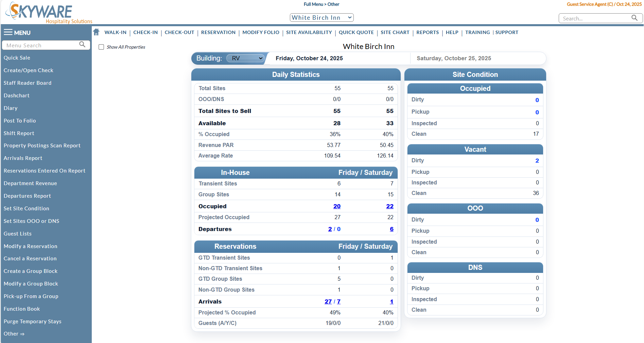The image size is (644, 343).
Task: Click the Vacant Dirty count 2
Action: tap(537, 161)
